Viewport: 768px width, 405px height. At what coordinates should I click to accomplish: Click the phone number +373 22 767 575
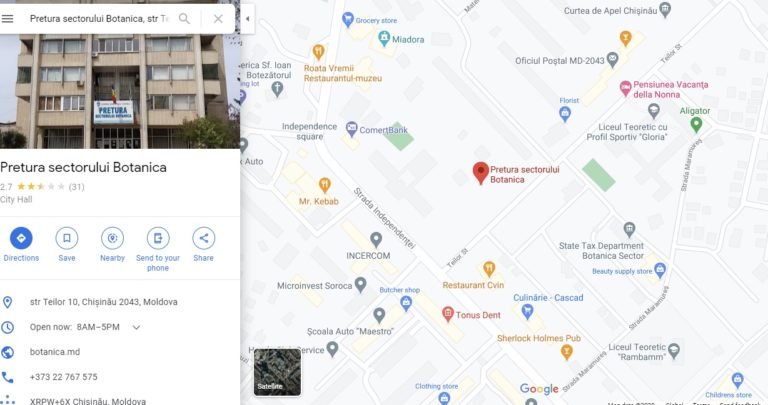(64, 377)
